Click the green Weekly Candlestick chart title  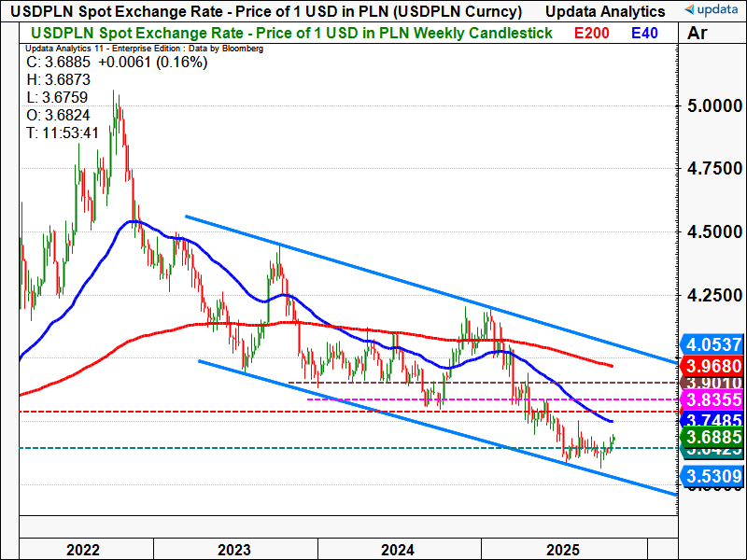291,33
